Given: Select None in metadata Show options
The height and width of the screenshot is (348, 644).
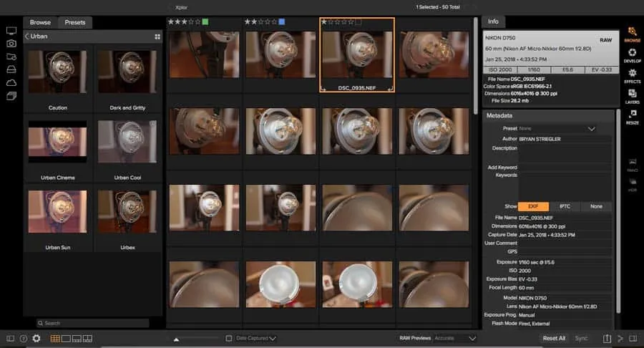Looking at the screenshot, I should 596,206.
